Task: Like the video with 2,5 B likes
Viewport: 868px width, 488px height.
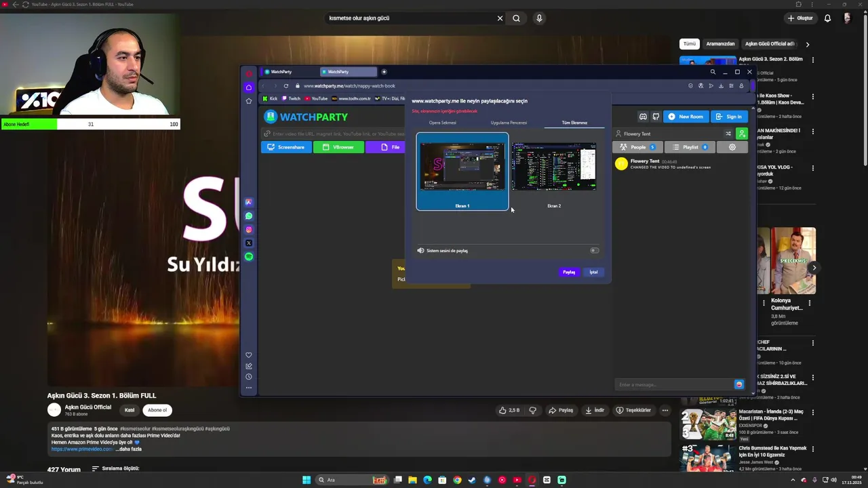Action: [509, 410]
